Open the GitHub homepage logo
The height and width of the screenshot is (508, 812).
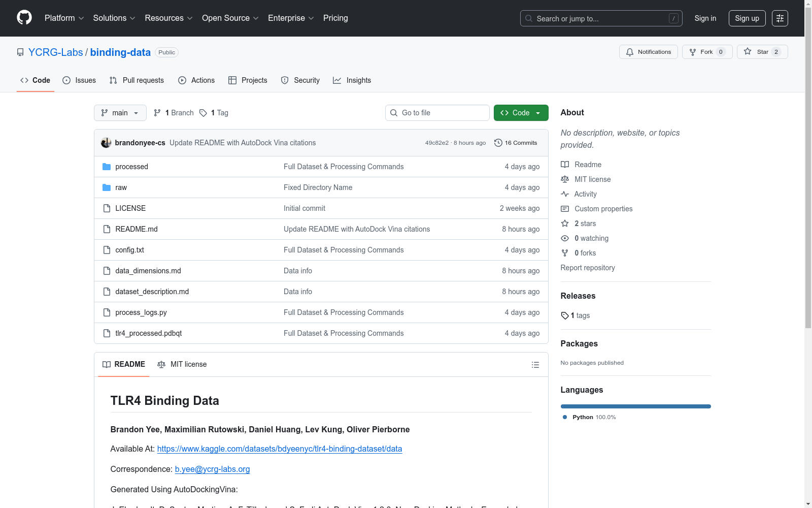pyautogui.click(x=24, y=18)
